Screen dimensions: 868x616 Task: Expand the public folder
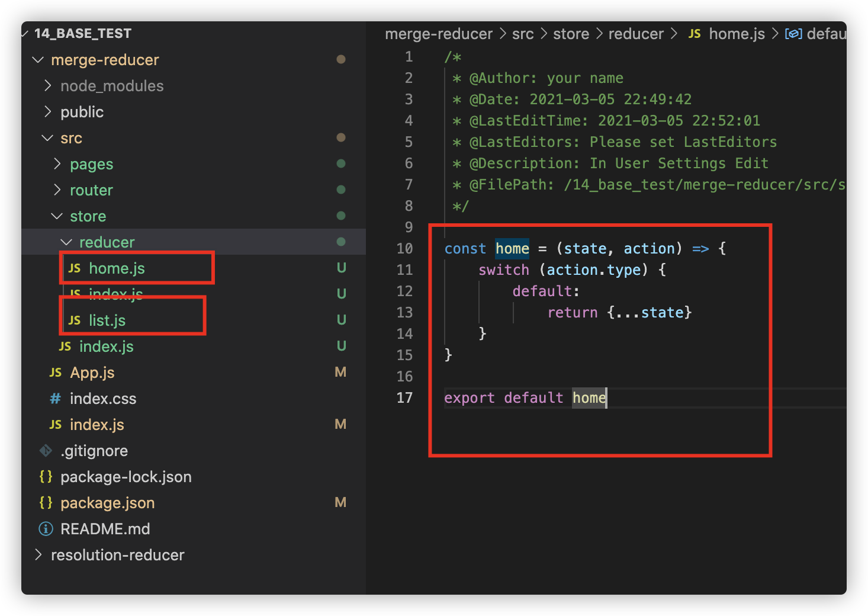pyautogui.click(x=47, y=112)
